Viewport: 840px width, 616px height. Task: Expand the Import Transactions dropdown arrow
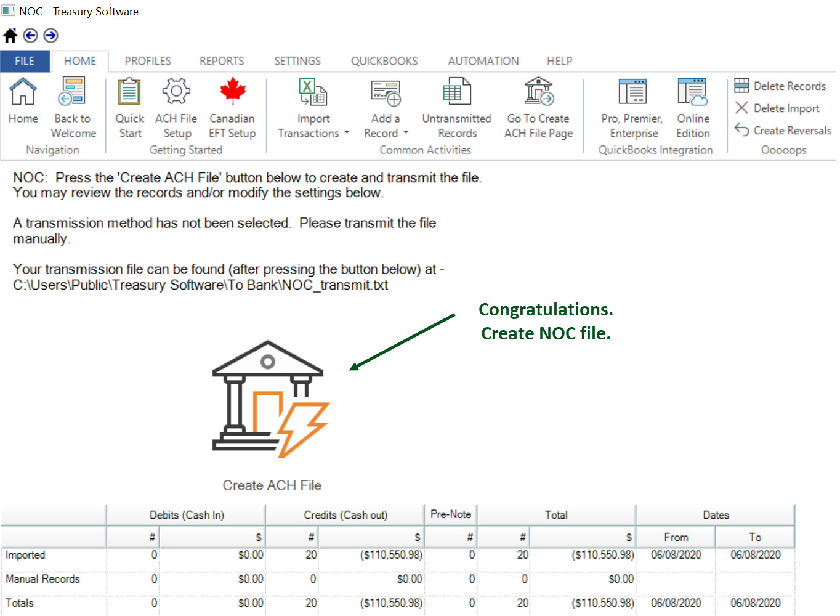point(347,133)
